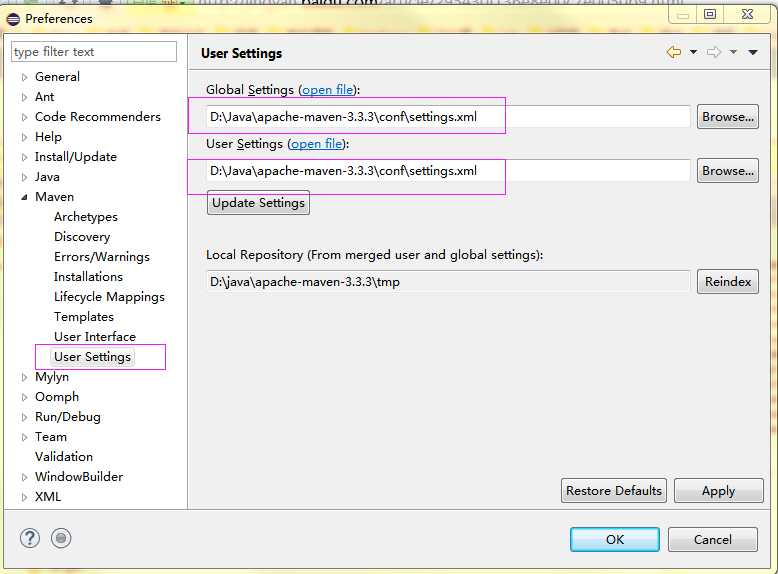Select Lifecycle Mappings under Maven
This screenshot has width=778, height=574.
pyautogui.click(x=109, y=297)
